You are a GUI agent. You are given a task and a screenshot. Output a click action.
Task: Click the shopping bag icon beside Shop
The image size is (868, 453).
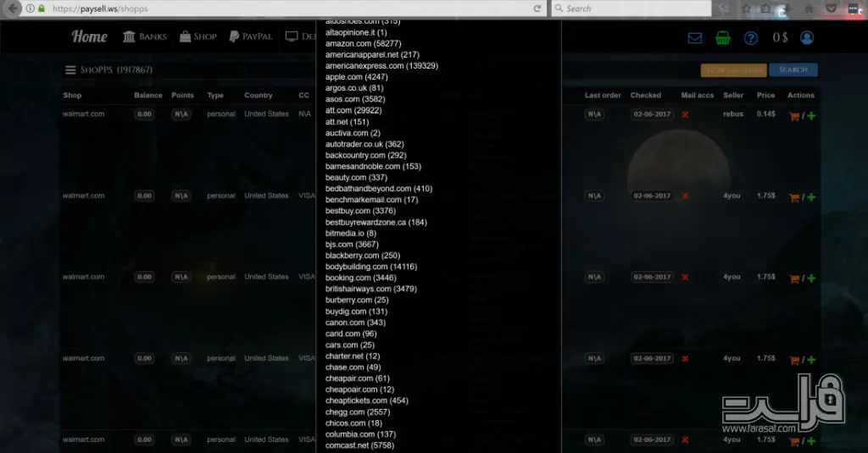point(185,36)
